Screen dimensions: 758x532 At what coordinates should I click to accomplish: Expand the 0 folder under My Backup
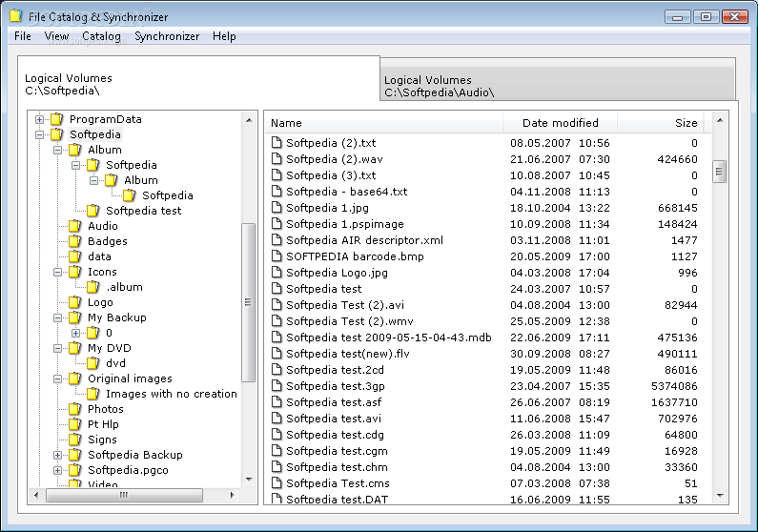[76, 333]
